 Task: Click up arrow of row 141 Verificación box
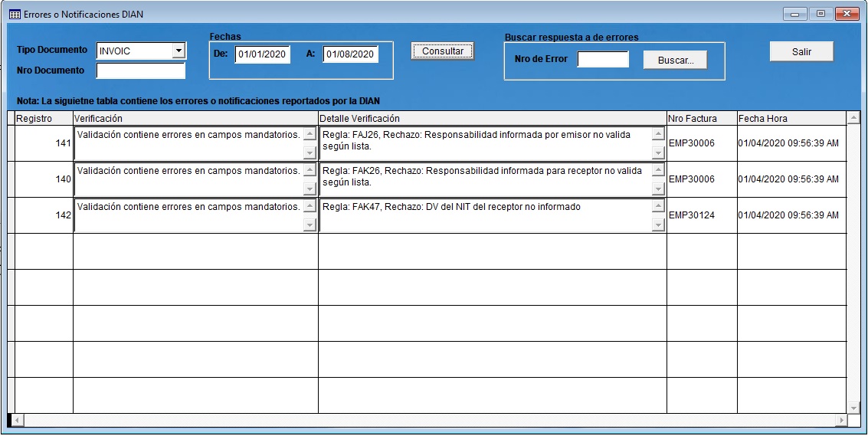(310, 134)
